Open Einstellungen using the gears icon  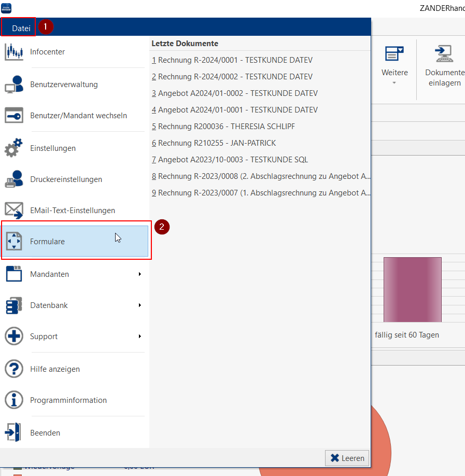pos(14,148)
